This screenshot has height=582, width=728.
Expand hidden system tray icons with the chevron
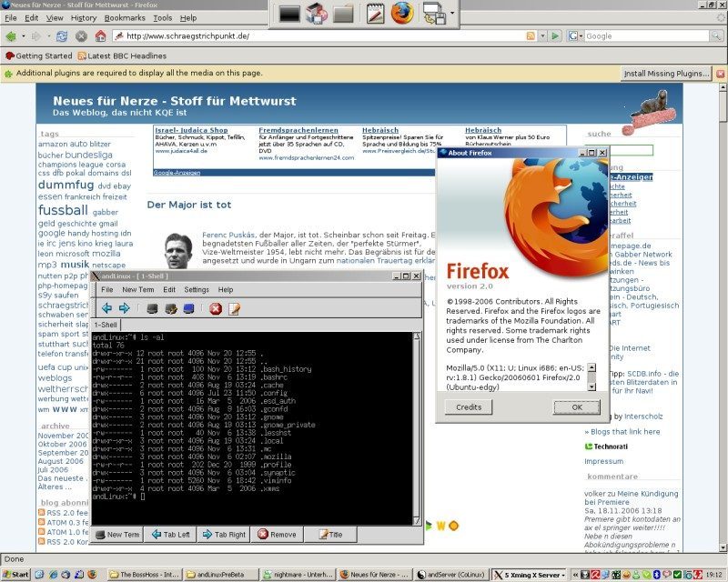(x=575, y=575)
